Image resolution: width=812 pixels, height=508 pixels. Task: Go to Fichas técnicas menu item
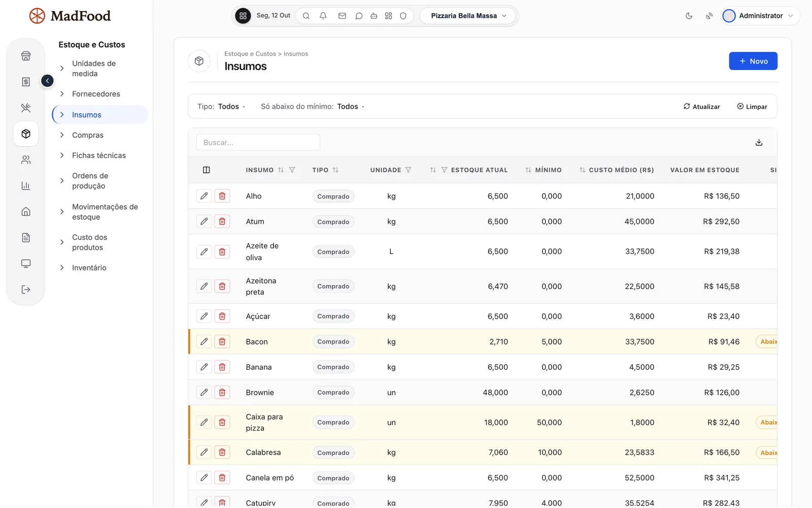99,155
